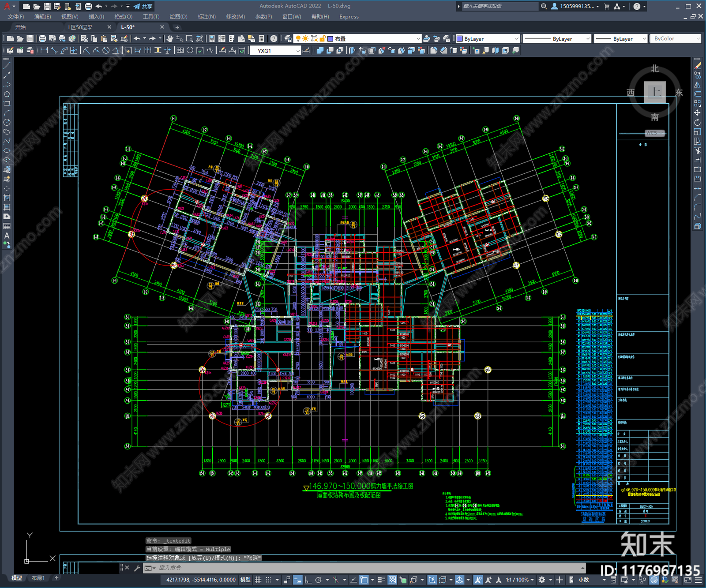Click the Plot printer icon
Image resolution: width=706 pixels, height=588 pixels.
coord(42,39)
